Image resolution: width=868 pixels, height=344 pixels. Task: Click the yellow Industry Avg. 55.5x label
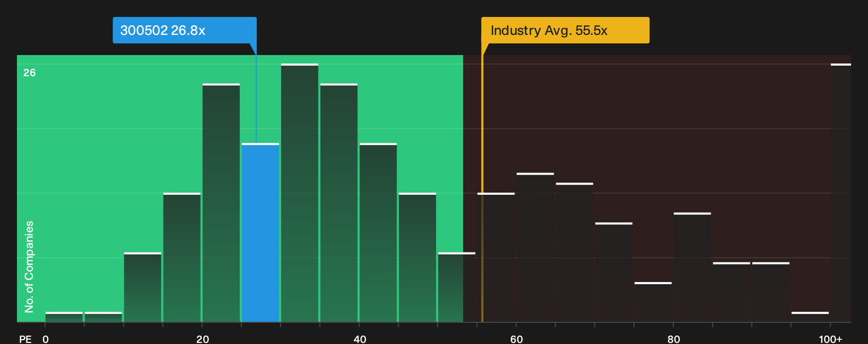[565, 30]
